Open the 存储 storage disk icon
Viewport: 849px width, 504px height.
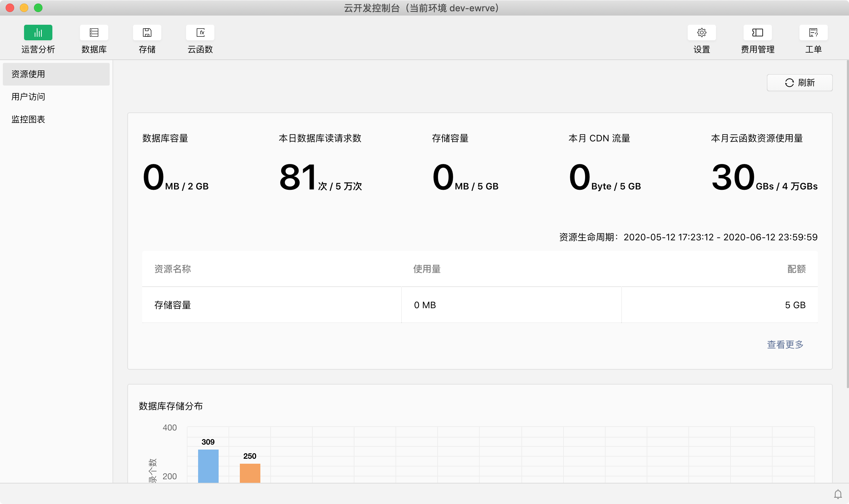coord(147,33)
